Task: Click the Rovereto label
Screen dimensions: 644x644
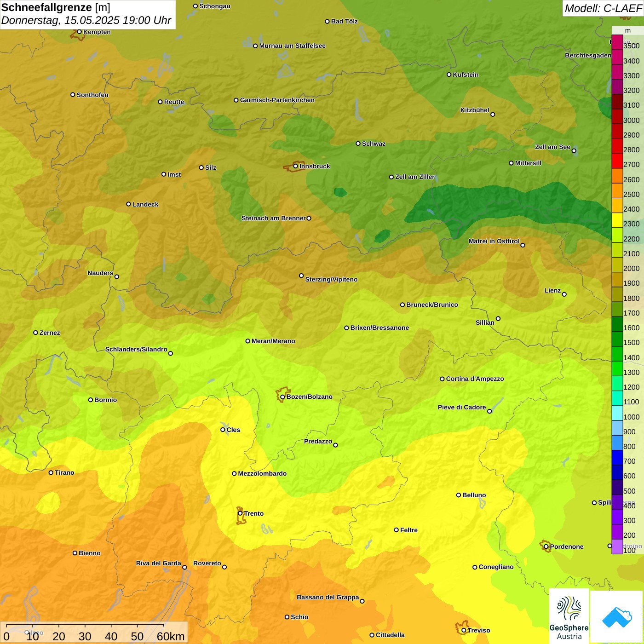Action: point(207,563)
